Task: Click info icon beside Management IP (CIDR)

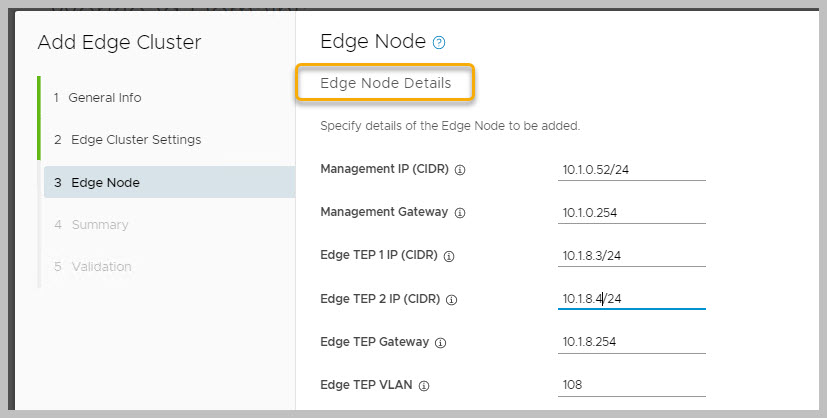Action: (x=460, y=170)
